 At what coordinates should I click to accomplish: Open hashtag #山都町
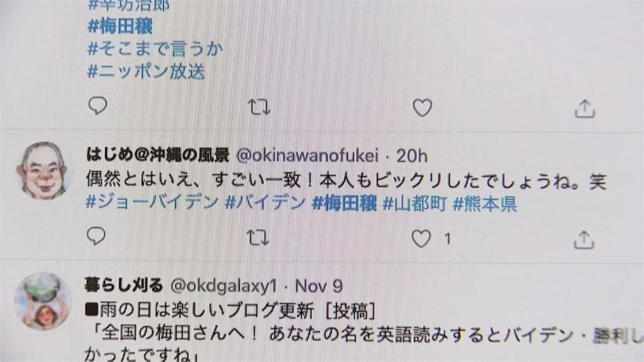coord(414,203)
